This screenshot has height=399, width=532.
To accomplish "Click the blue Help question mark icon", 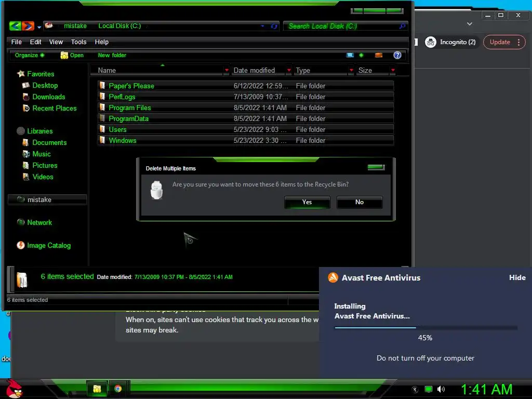I will tap(397, 55).
